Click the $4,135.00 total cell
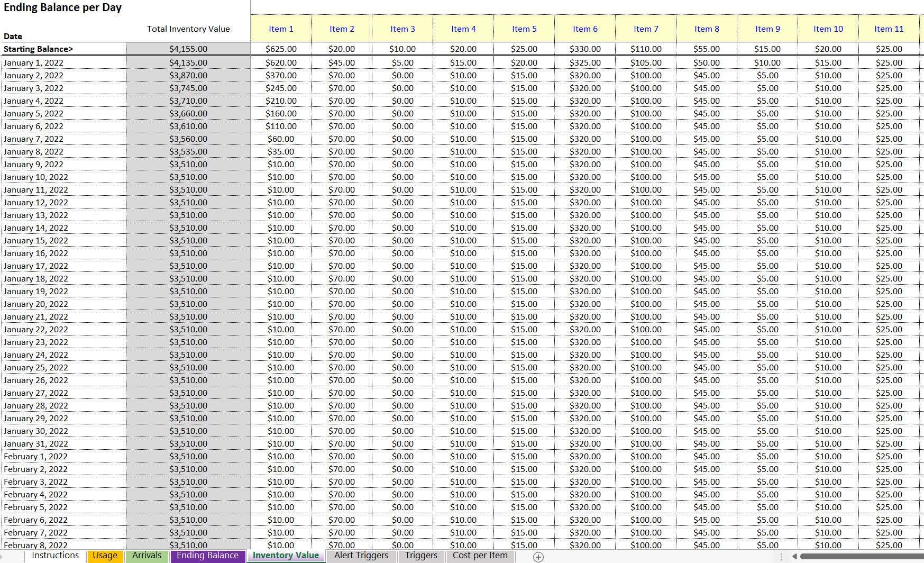The width and height of the screenshot is (924, 563). (188, 62)
